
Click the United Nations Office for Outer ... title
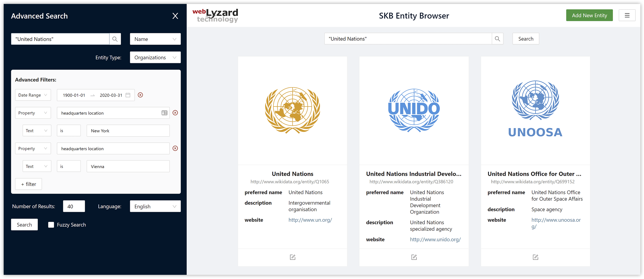534,174
